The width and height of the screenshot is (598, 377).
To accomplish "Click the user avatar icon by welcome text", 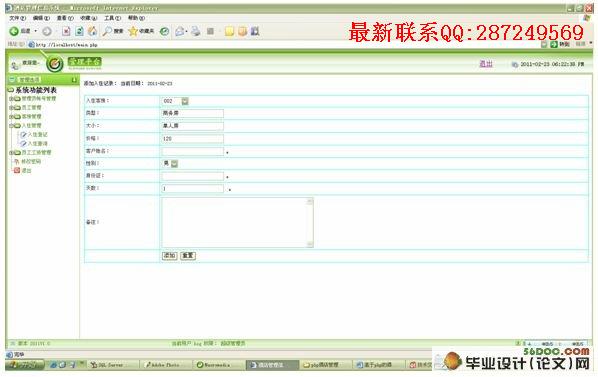I will click(14, 65).
